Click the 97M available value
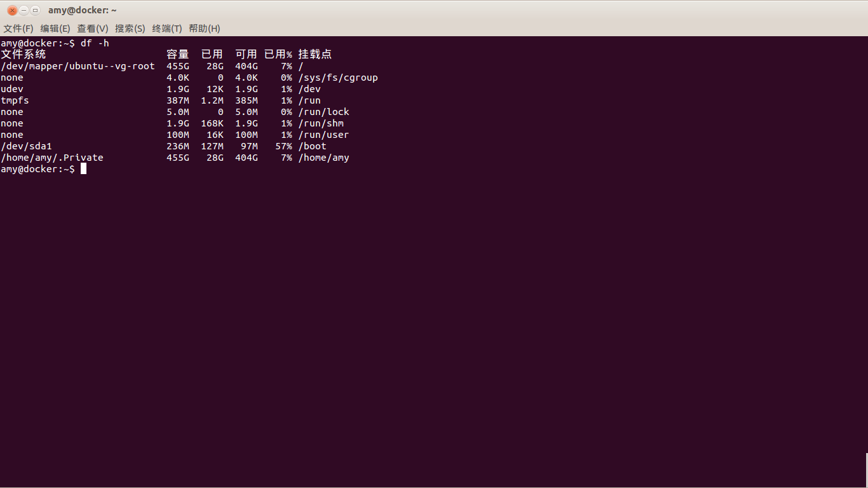Screen dimensions: 868x488 point(249,146)
